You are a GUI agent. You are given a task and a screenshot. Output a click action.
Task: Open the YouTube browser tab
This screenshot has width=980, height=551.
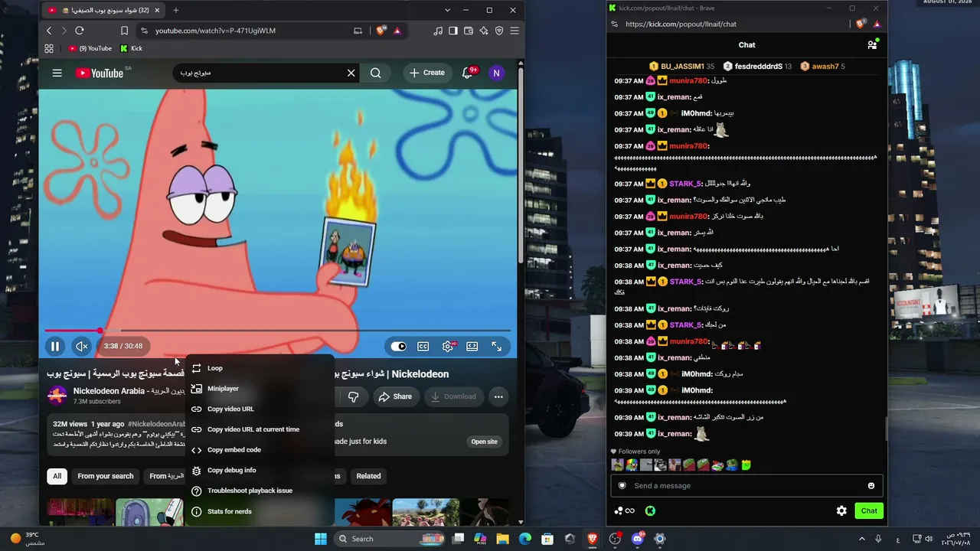103,10
